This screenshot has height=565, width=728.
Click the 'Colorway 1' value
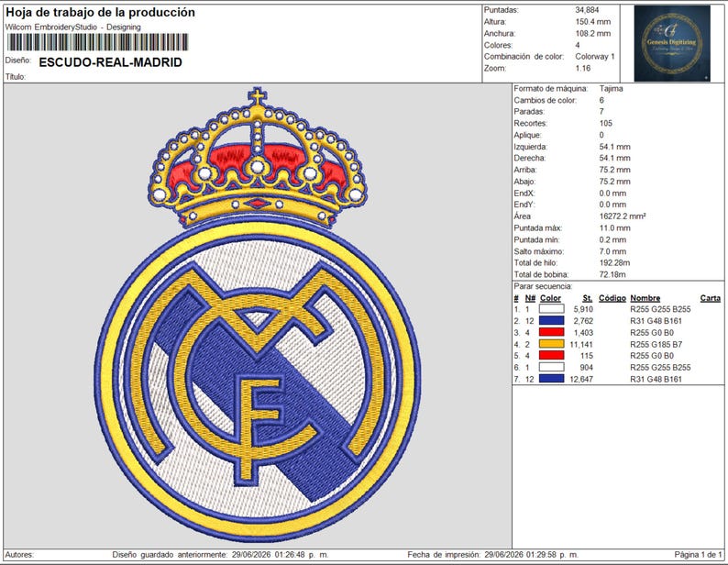[x=595, y=56]
